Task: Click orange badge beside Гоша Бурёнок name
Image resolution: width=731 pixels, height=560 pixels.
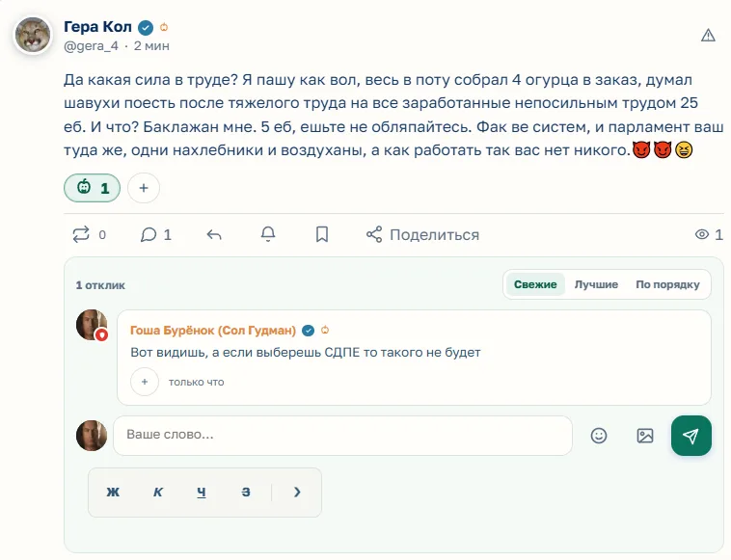Action: (x=325, y=330)
